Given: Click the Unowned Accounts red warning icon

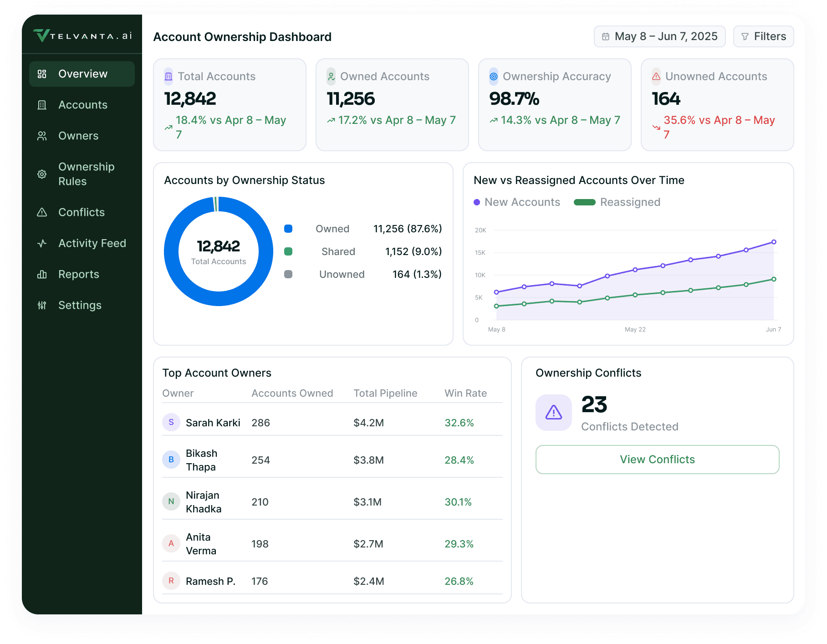Looking at the screenshot, I should [656, 77].
